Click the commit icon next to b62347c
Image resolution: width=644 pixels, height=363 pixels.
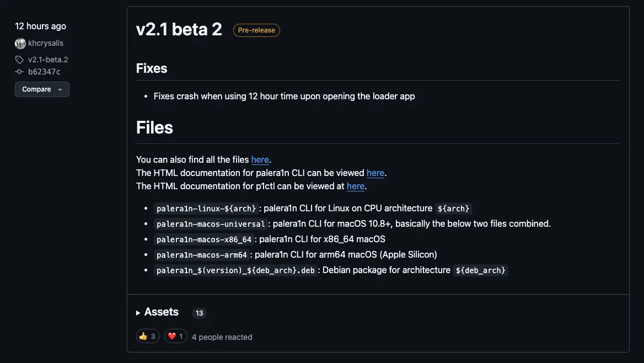(20, 71)
